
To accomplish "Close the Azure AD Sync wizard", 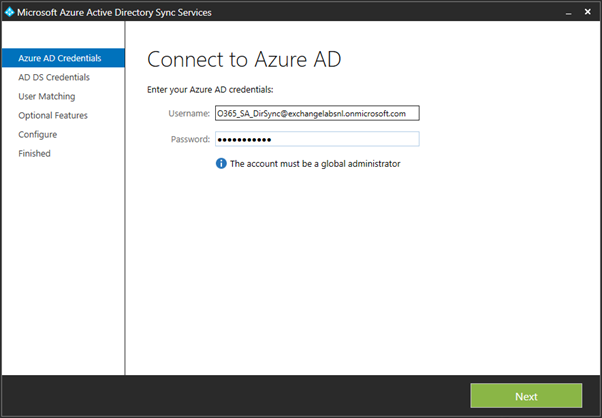I will tap(587, 12).
